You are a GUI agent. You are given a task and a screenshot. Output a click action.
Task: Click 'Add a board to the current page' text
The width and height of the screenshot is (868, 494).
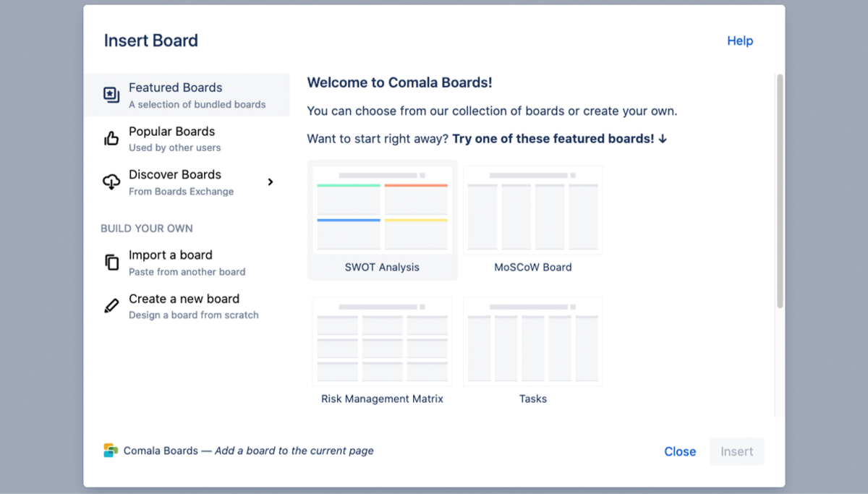click(294, 451)
